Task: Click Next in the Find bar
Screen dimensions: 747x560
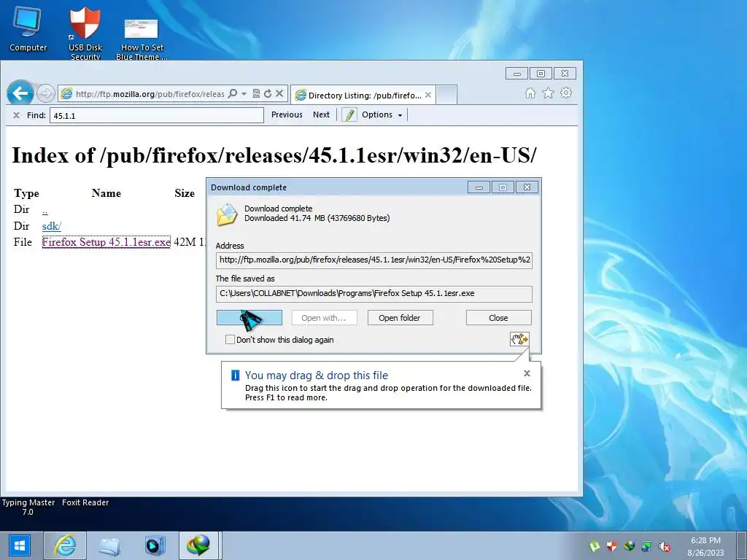Action: click(x=321, y=114)
